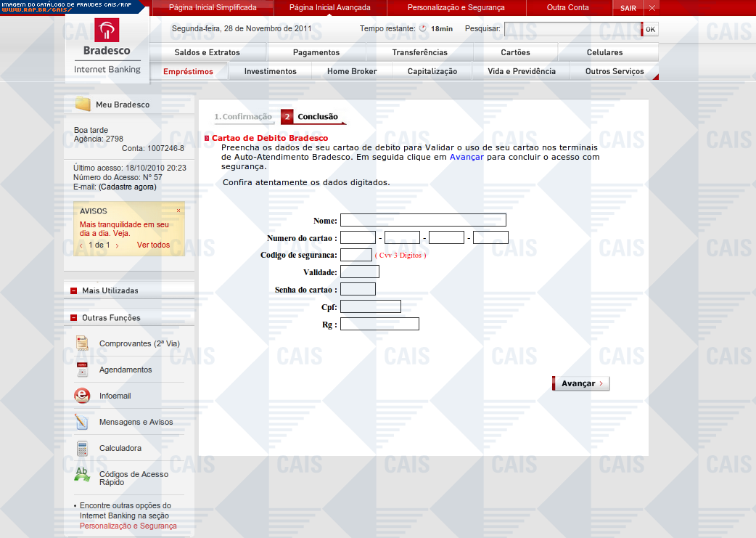
Task: Close the Avisos notice box
Action: click(178, 211)
